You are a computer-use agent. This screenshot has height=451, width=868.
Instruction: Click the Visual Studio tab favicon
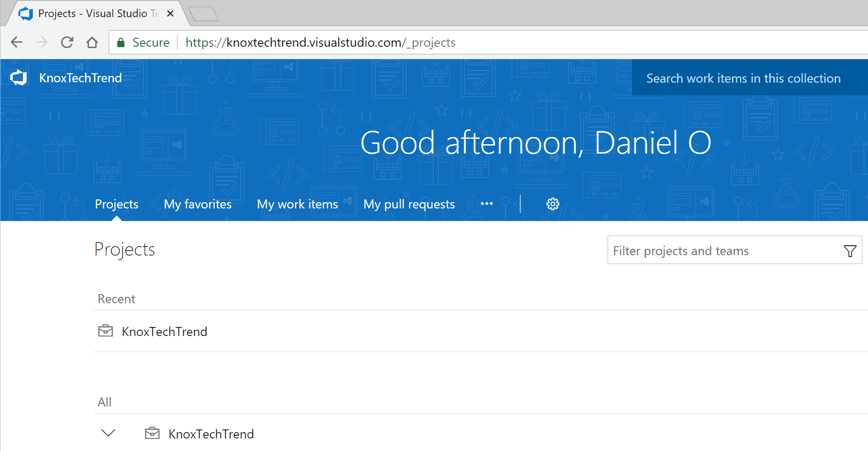[x=26, y=13]
